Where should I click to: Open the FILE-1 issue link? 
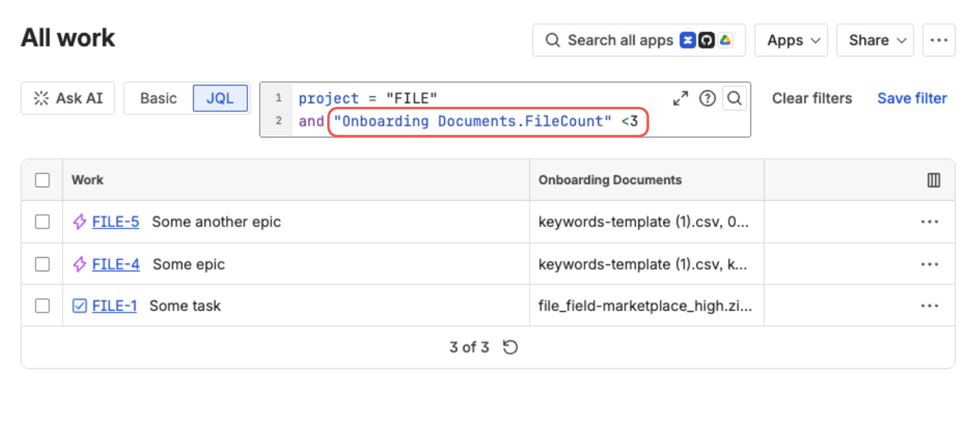[x=114, y=306]
